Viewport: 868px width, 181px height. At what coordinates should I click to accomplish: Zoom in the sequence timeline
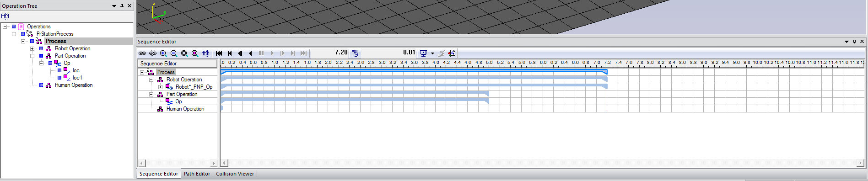(163, 53)
